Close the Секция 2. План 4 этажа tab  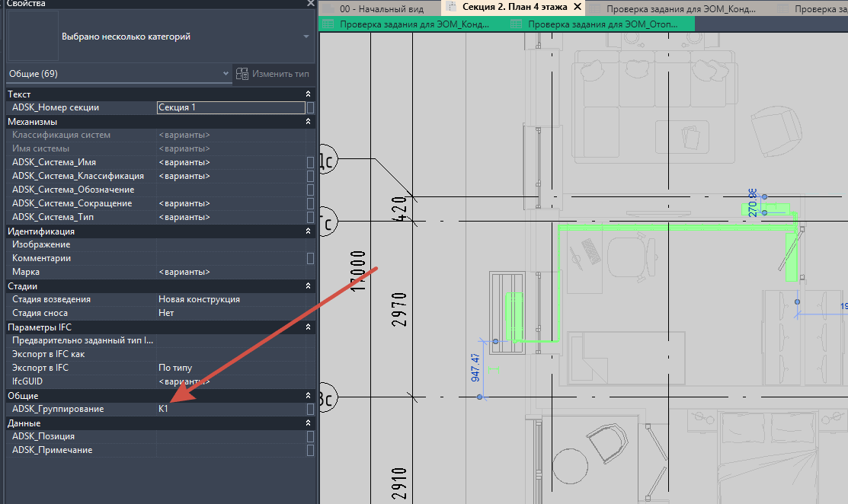coord(578,7)
